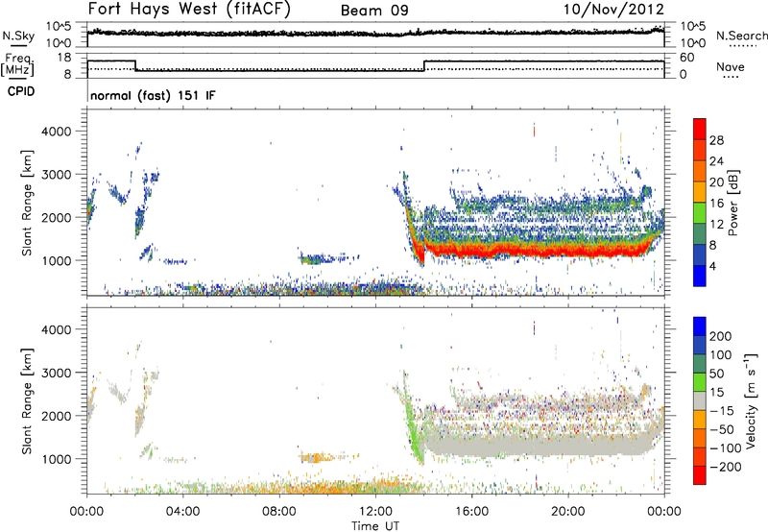Click the date '10/Nov/2012'

[613, 10]
